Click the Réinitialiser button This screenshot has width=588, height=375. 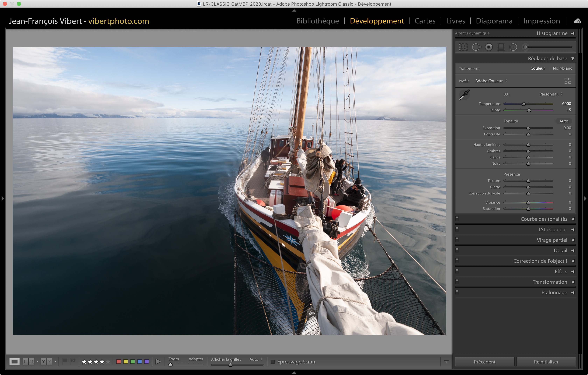pos(546,362)
